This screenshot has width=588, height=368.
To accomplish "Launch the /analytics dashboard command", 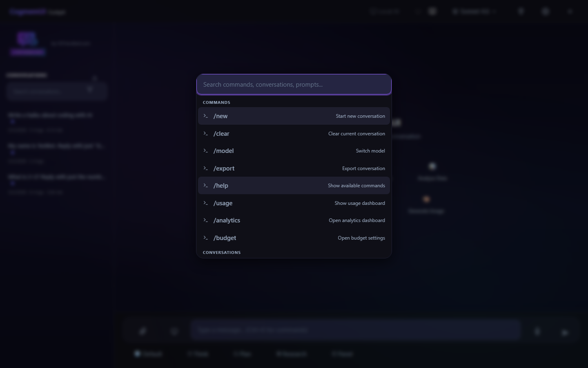I will (x=294, y=220).
